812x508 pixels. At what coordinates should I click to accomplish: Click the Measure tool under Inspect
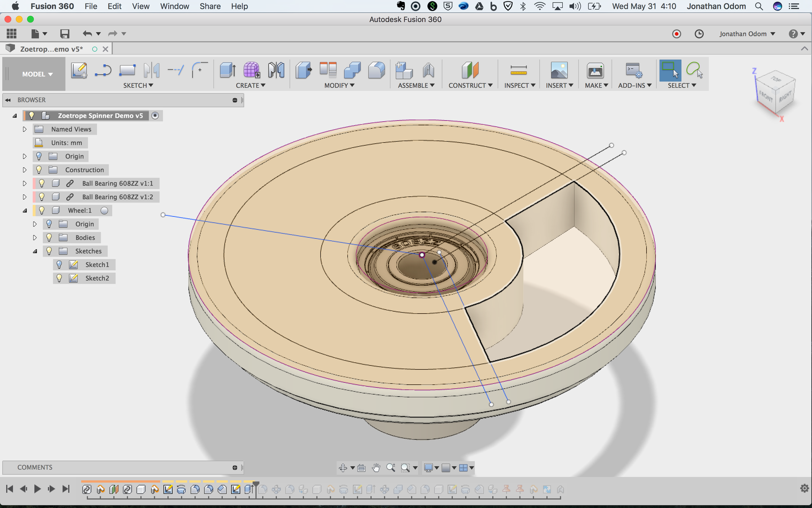(518, 70)
